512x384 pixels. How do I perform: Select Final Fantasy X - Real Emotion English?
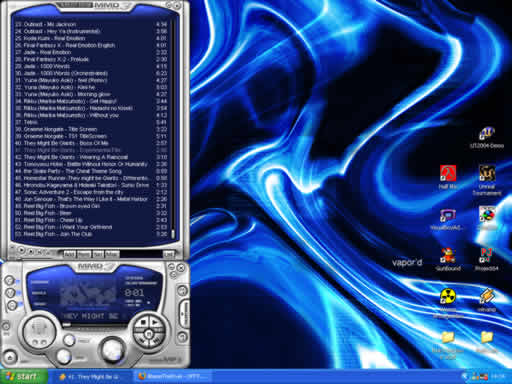coord(91,45)
